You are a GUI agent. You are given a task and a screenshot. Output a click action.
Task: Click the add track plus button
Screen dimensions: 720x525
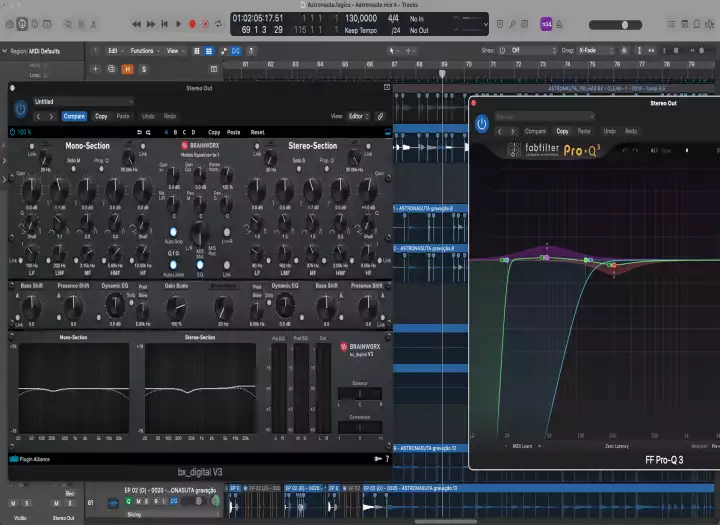(x=96, y=69)
